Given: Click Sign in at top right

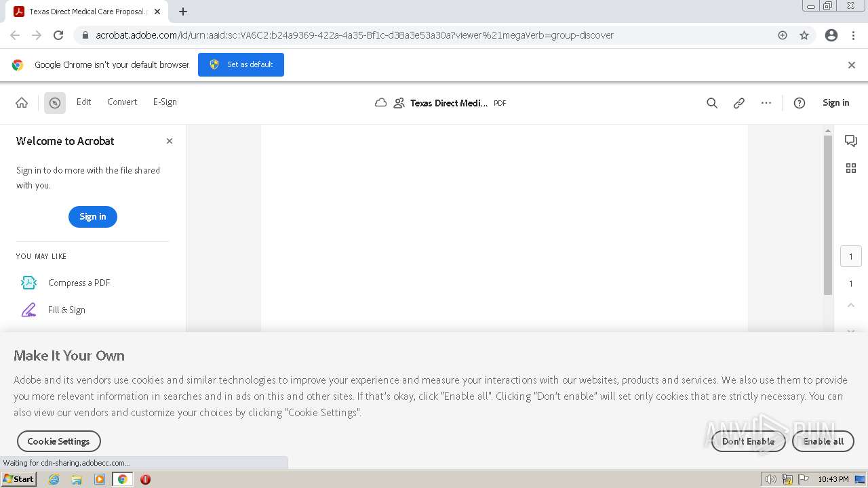Looking at the screenshot, I should (835, 102).
